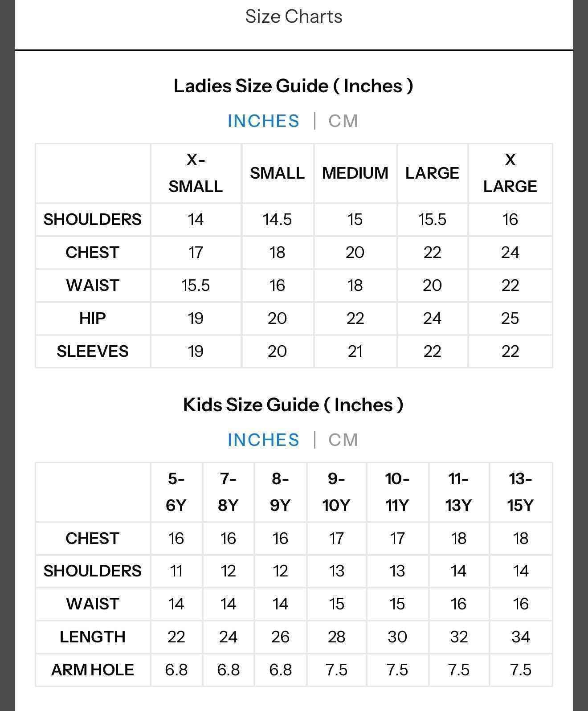The width and height of the screenshot is (588, 711).
Task: Select the MEDIUM column header
Action: pos(355,173)
